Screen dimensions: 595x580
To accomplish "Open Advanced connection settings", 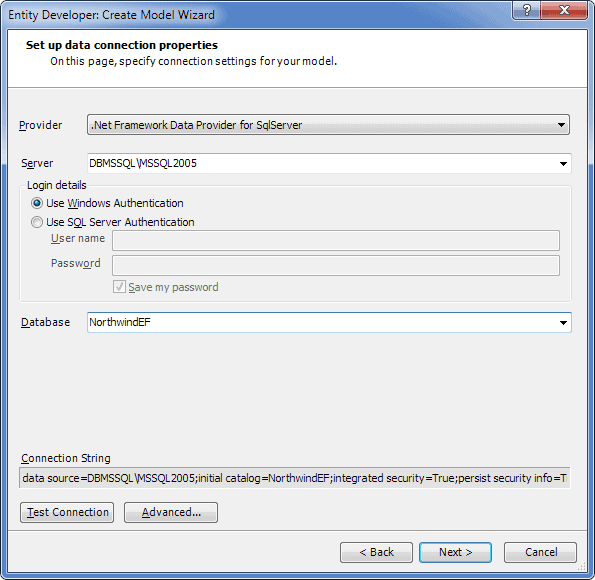I will (171, 512).
